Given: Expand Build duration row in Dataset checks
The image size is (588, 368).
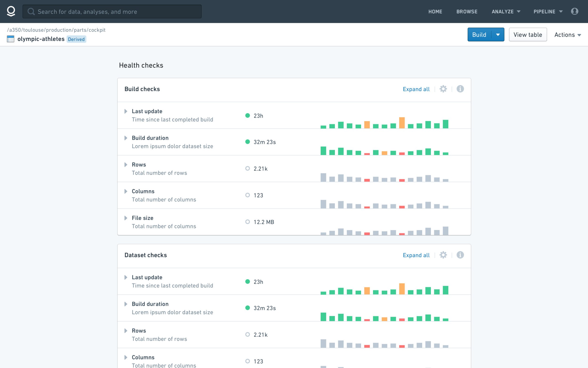Looking at the screenshot, I should (x=126, y=304).
